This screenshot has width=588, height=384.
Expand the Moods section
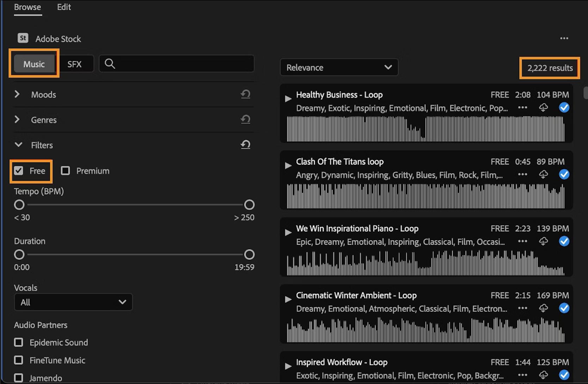pos(17,94)
